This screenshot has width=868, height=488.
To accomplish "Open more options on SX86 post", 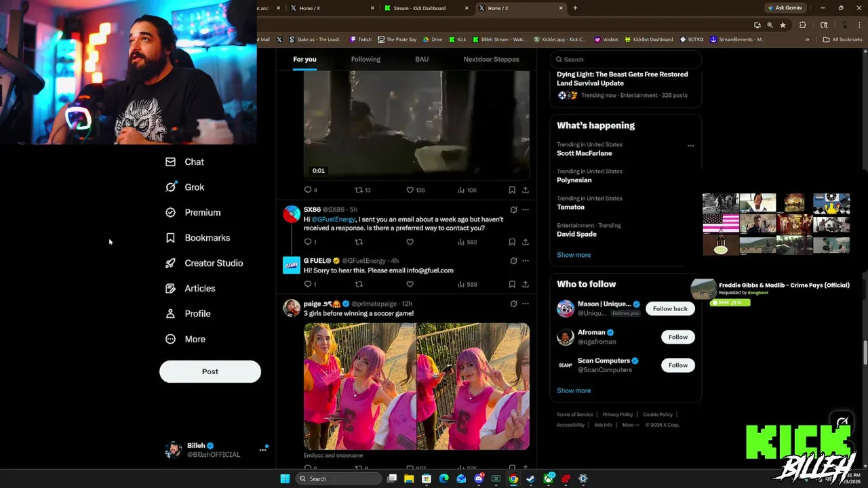I will (x=526, y=209).
